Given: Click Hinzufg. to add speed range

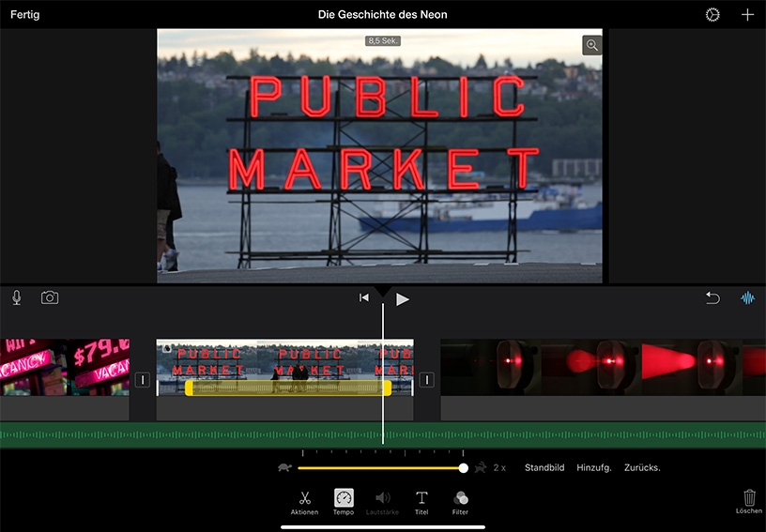Looking at the screenshot, I should tap(593, 467).
